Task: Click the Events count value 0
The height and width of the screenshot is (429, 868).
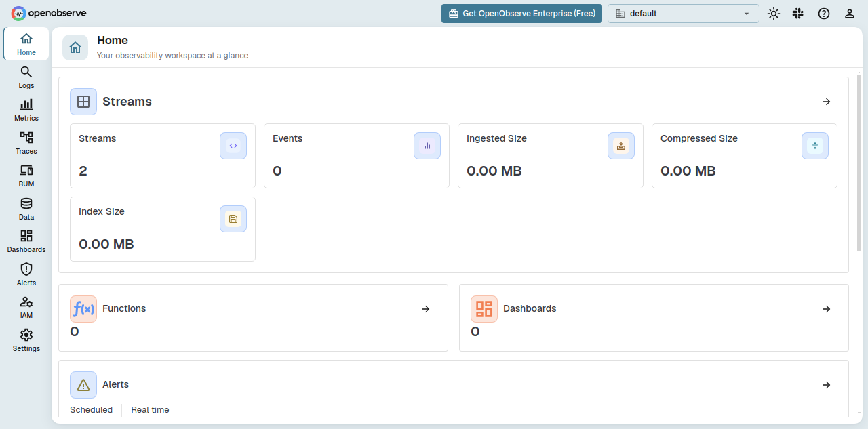Action: click(x=277, y=171)
